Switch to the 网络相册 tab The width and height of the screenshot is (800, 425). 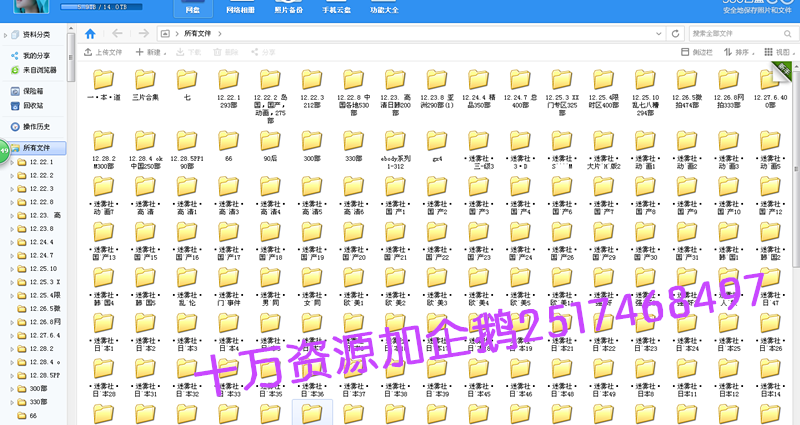(x=240, y=9)
